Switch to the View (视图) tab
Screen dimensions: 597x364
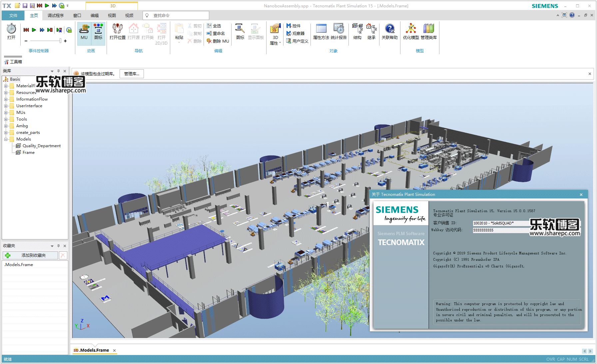112,15
